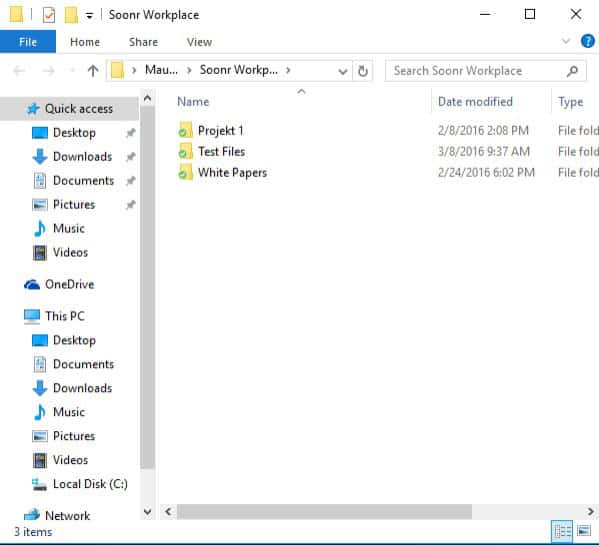Switch to Details view in status bar
Image resolution: width=599 pixels, height=545 pixels.
click(562, 532)
